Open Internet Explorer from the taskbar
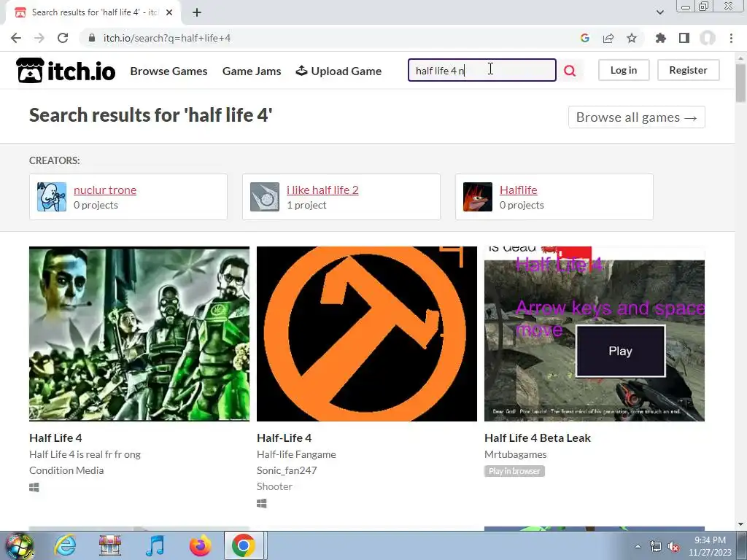The width and height of the screenshot is (747, 560). click(65, 545)
